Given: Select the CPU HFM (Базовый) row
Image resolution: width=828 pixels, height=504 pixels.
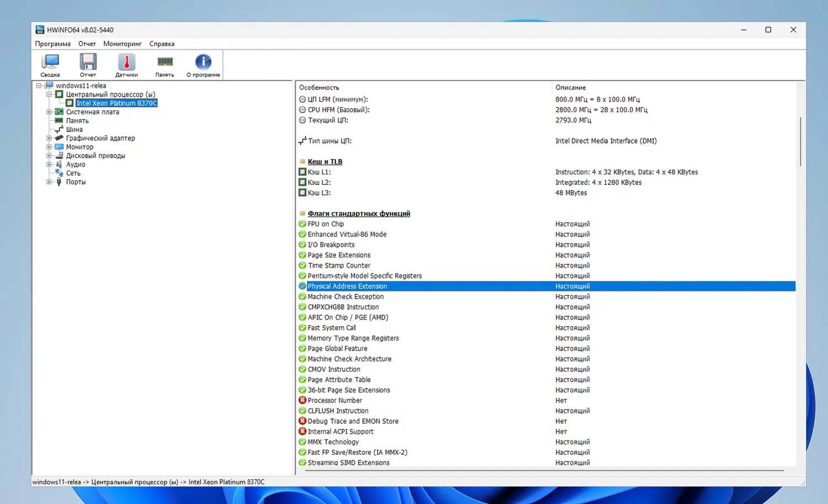Looking at the screenshot, I should click(546, 110).
